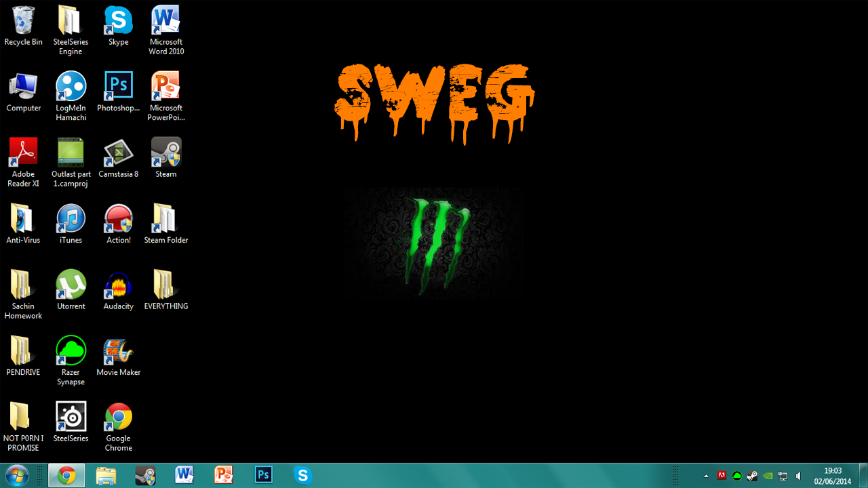868x488 pixels.
Task: Click the NVIDIA icon in system tray
Action: click(x=768, y=476)
